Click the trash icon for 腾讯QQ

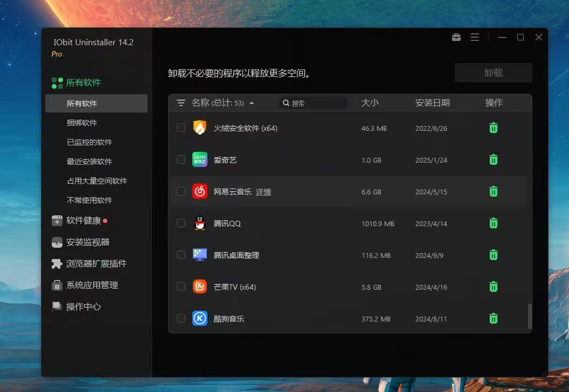[x=493, y=223]
